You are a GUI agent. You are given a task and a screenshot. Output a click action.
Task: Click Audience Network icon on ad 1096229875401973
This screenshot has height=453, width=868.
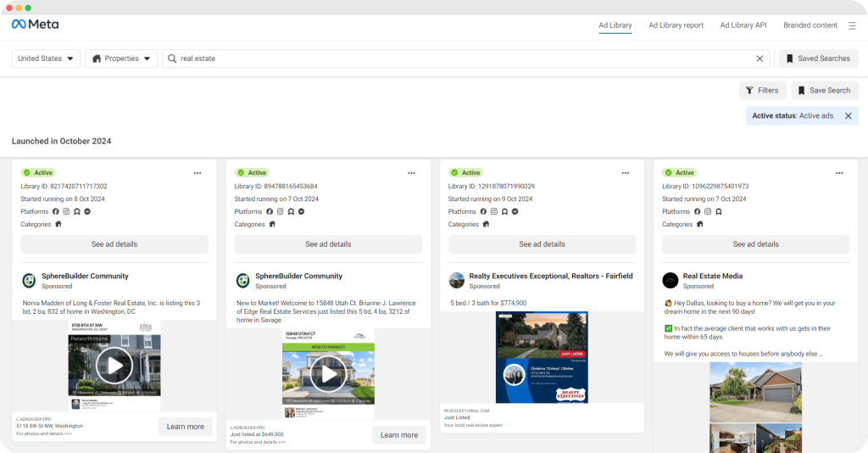719,211
